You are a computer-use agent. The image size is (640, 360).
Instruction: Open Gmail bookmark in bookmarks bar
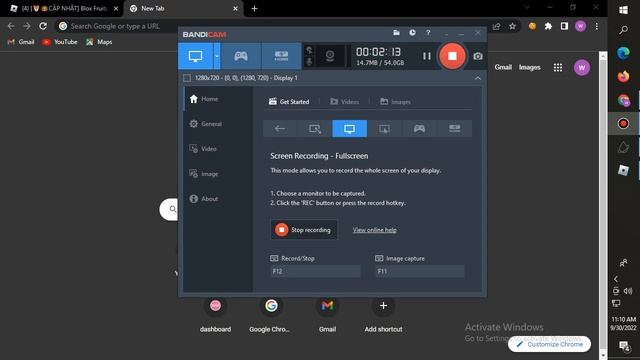point(21,42)
